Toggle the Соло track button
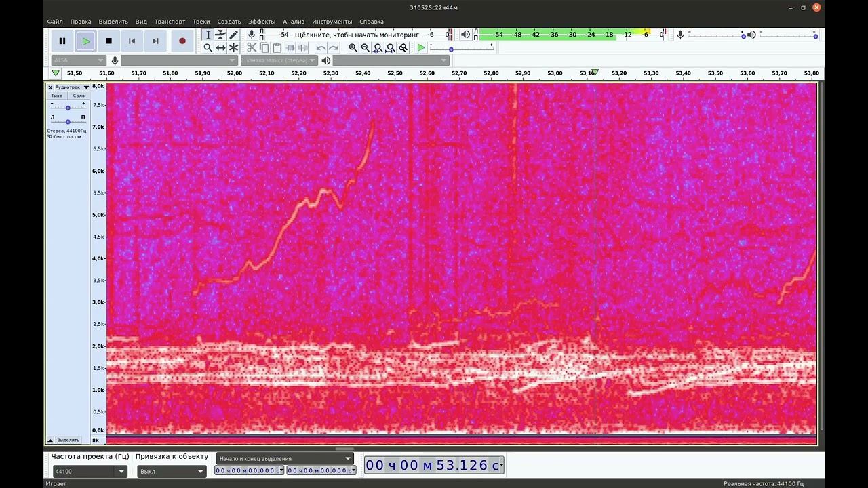 coord(79,96)
